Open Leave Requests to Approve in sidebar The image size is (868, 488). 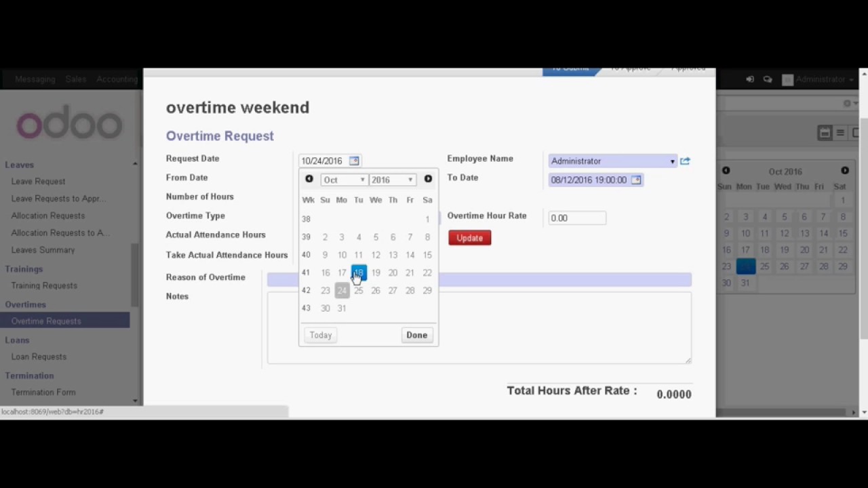(58, 199)
